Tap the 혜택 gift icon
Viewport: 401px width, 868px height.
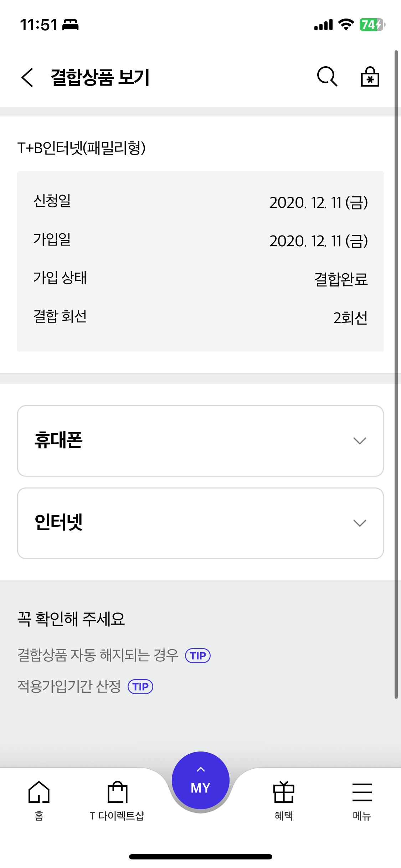(284, 793)
